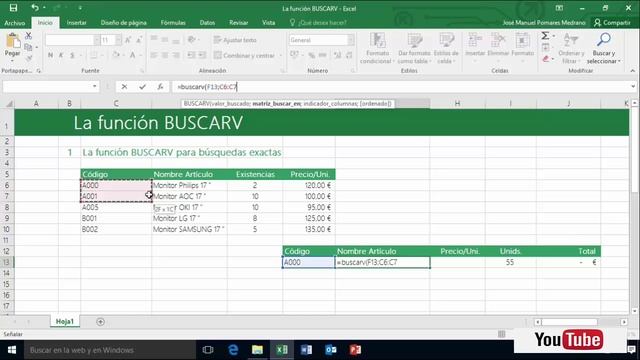Image resolution: width=640 pixels, height=360 pixels.
Task: Switch to the Revisar tab
Action: click(239, 23)
